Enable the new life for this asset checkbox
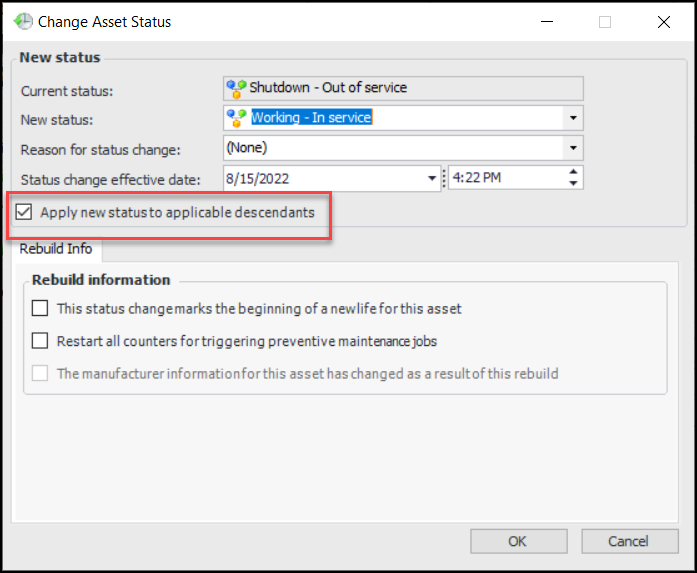 tap(40, 309)
